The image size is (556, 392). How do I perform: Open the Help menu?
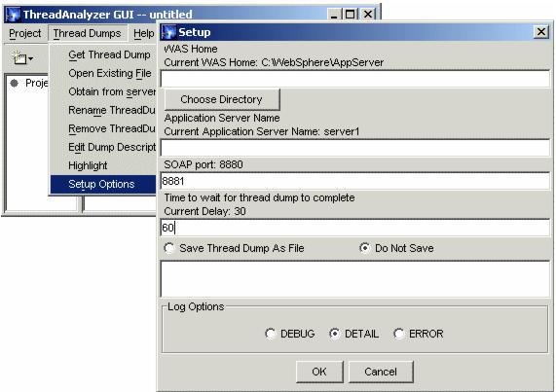pos(143,33)
